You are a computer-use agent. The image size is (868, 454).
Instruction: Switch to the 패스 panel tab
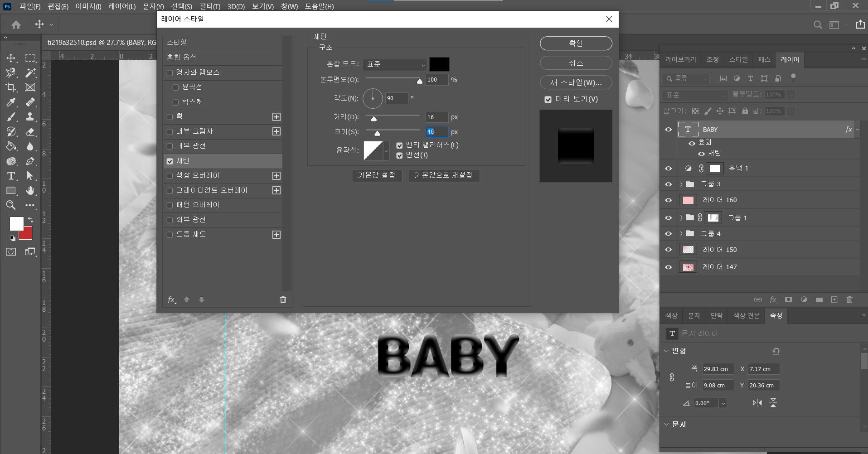(x=764, y=59)
